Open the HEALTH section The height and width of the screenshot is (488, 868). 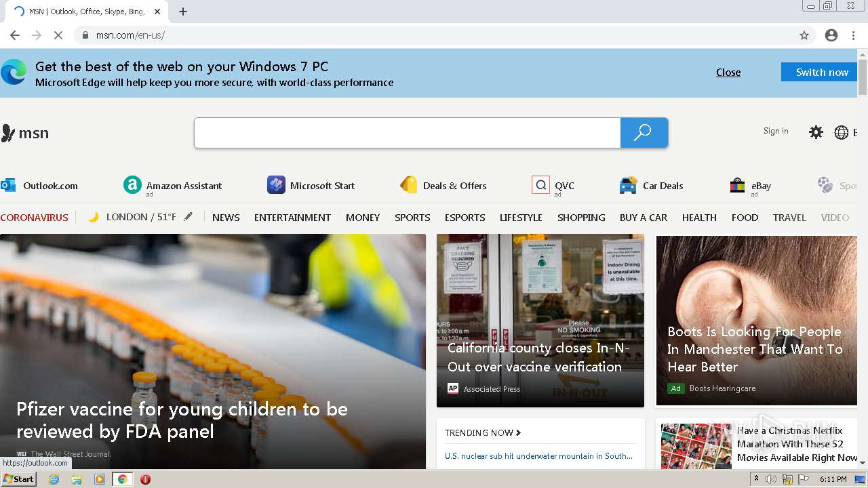699,218
